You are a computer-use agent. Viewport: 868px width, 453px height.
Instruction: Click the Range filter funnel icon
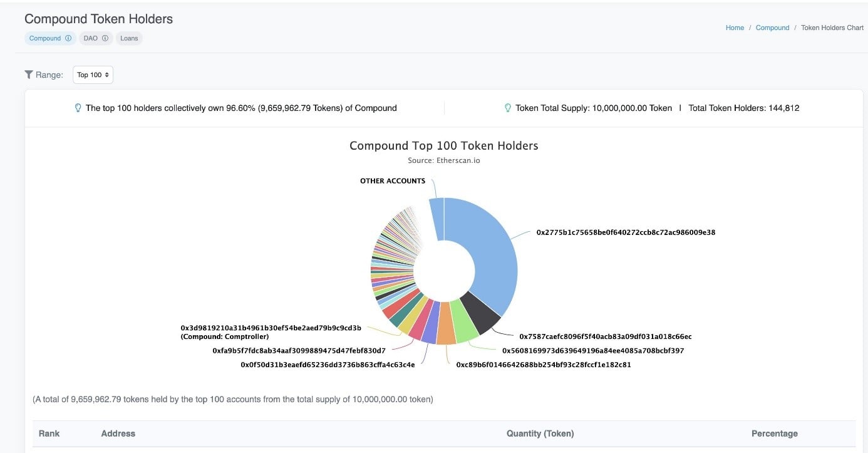[29, 75]
